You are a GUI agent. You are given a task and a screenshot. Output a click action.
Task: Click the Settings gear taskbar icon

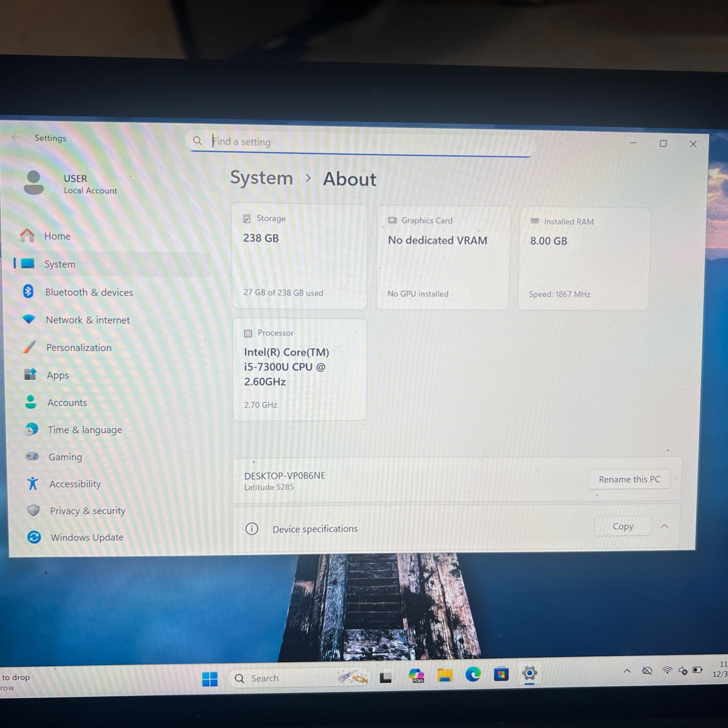[x=529, y=673]
